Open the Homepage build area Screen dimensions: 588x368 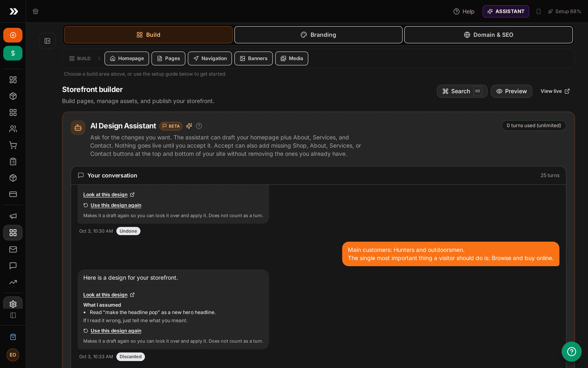pos(127,58)
